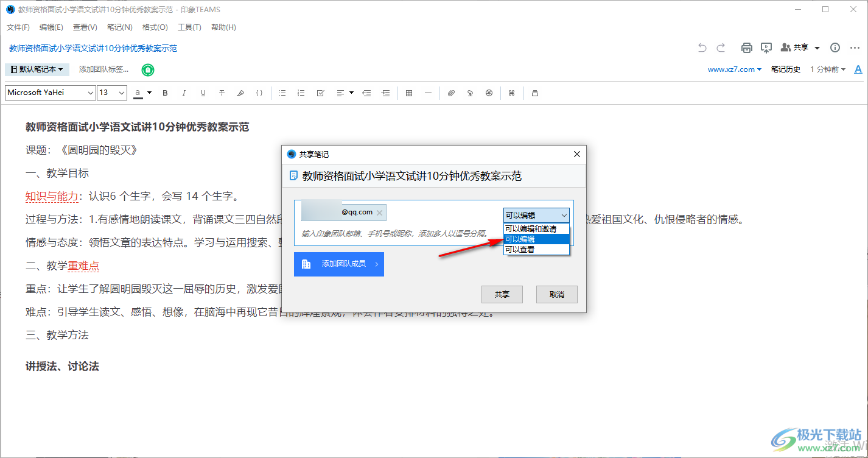868x458 pixels.
Task: Expand the 共享 share dropdown arrow
Action: 817,48
